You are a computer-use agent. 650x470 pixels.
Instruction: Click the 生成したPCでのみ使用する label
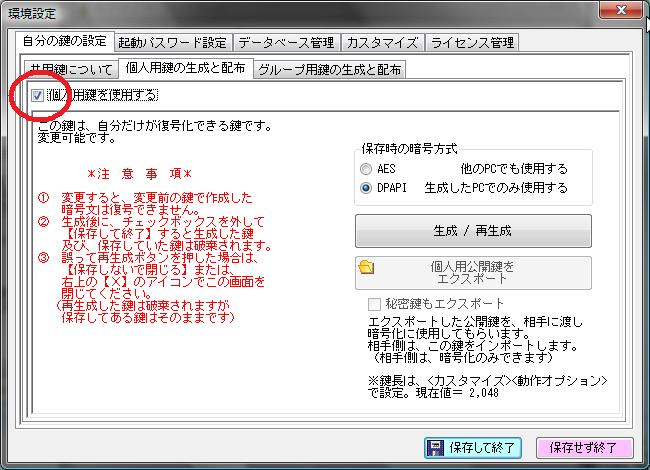click(496, 188)
